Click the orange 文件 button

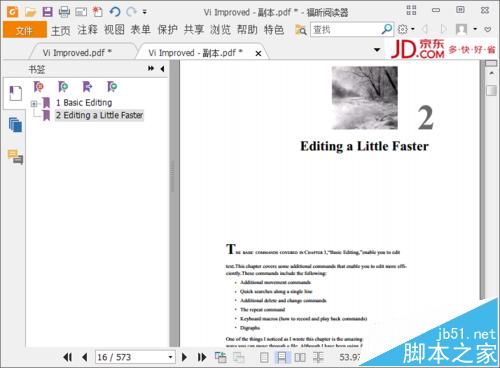24,30
